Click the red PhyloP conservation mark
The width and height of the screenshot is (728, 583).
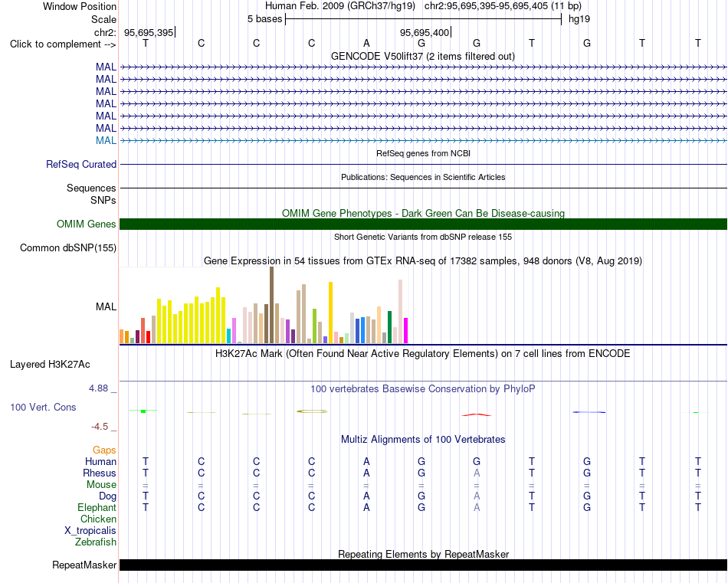click(477, 414)
